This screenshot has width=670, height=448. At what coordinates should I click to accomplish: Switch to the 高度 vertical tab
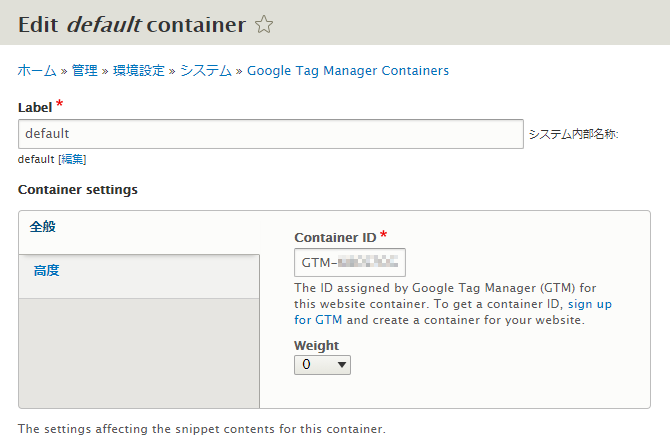point(139,276)
